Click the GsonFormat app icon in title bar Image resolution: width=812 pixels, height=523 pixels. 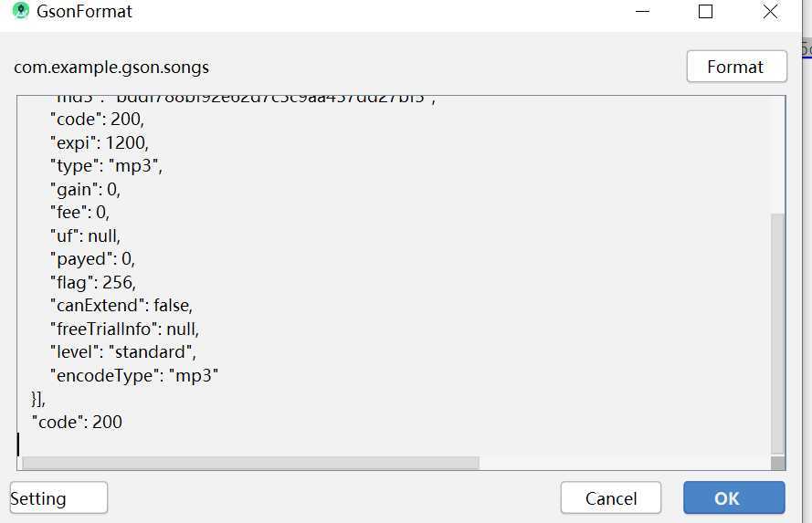(x=21, y=11)
